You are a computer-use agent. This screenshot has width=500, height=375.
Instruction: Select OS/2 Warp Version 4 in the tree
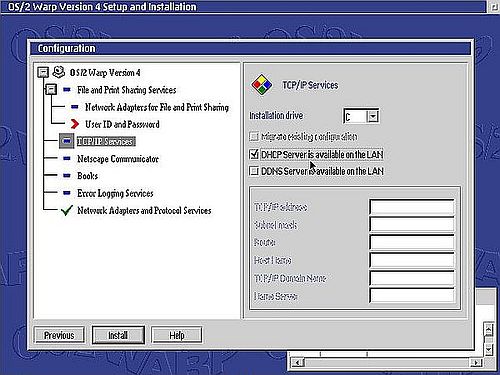105,72
